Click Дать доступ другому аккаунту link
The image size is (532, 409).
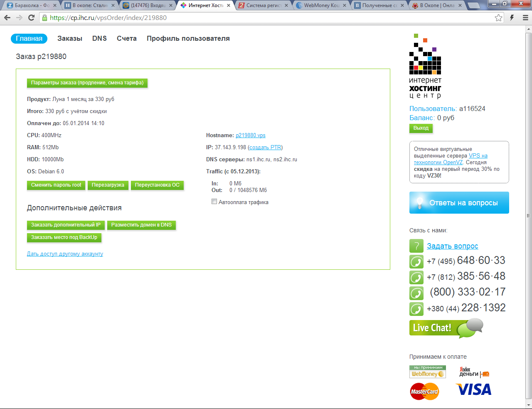tap(65, 254)
